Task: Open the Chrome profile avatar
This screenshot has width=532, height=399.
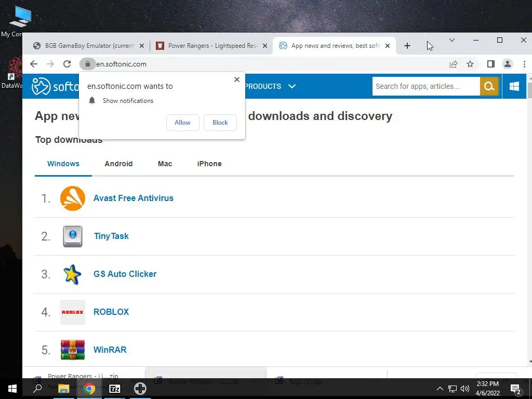Action: pos(508,64)
